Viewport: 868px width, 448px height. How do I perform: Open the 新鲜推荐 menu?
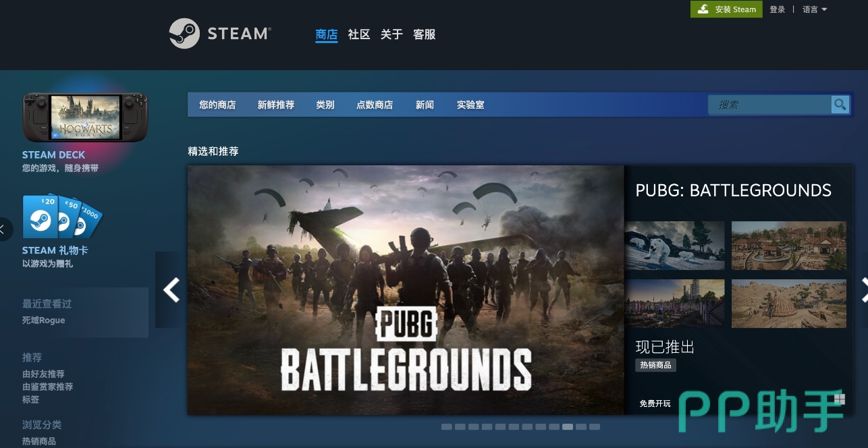point(276,105)
